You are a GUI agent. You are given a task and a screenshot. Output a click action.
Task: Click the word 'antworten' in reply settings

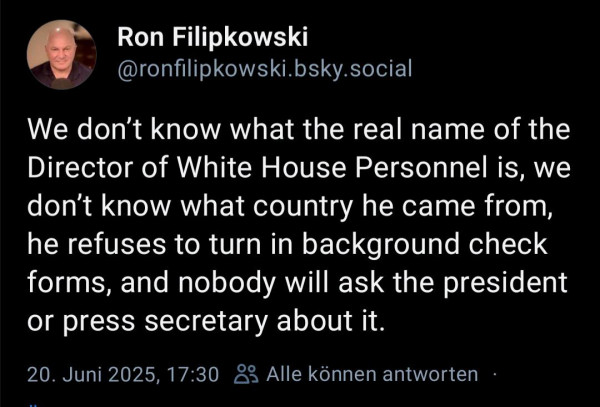430,374
